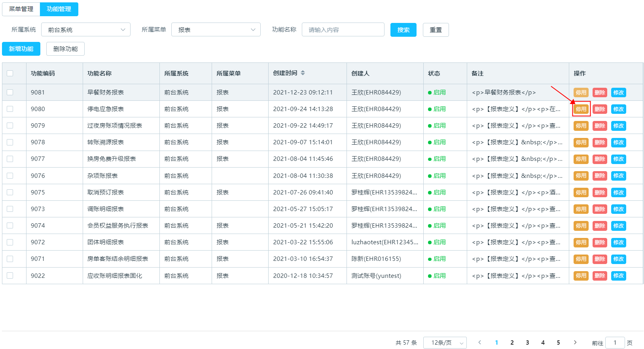Go to page 4 in pagination
The height and width of the screenshot is (349, 644).
[543, 343]
